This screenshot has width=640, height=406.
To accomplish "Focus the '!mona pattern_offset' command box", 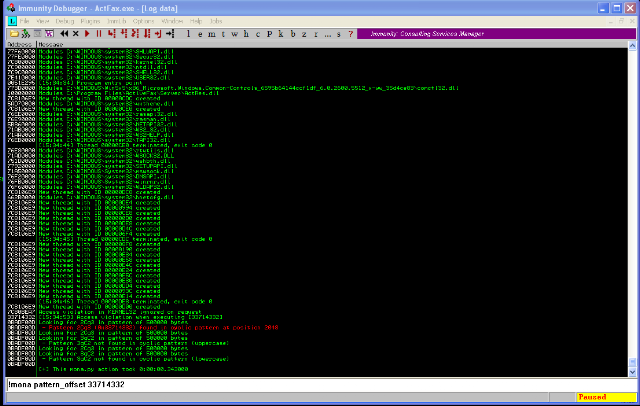I will pyautogui.click(x=322, y=385).
